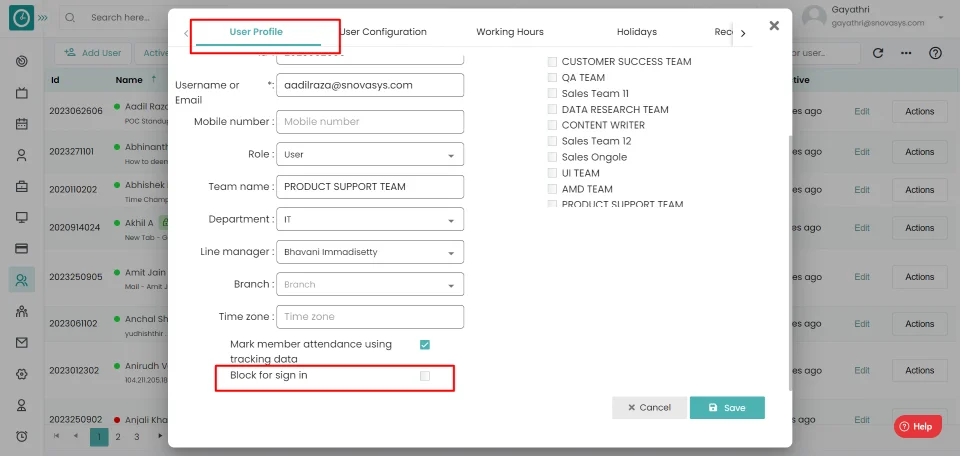Check the Sales Team 12 checkbox

[552, 141]
